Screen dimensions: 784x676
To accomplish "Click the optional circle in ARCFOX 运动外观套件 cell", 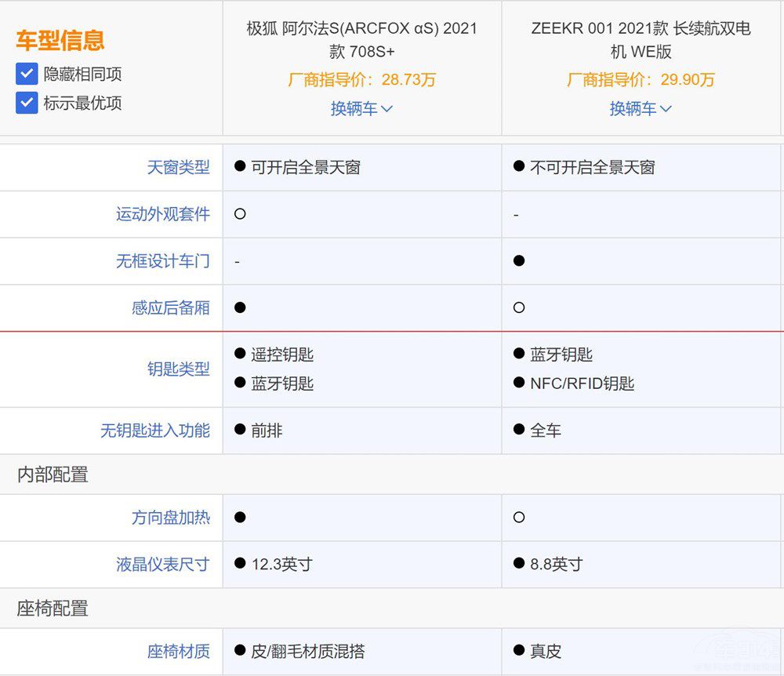I will click(240, 213).
